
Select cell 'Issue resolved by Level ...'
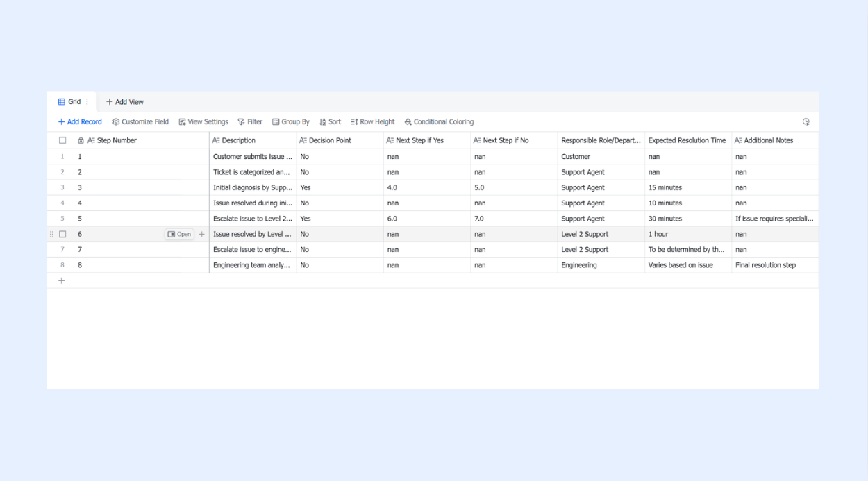[x=253, y=235]
